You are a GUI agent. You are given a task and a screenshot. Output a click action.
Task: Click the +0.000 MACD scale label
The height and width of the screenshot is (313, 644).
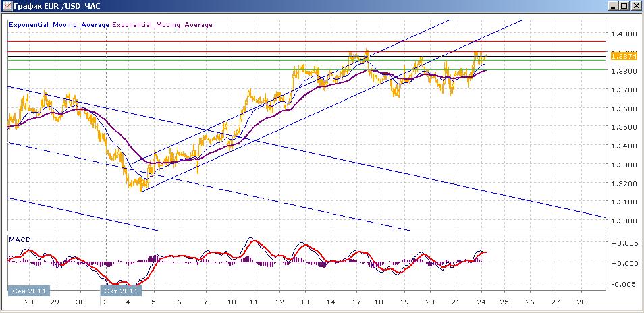click(624, 263)
